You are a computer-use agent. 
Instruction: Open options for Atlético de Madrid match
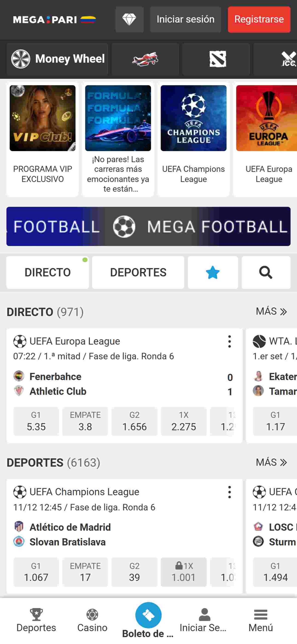tap(229, 492)
